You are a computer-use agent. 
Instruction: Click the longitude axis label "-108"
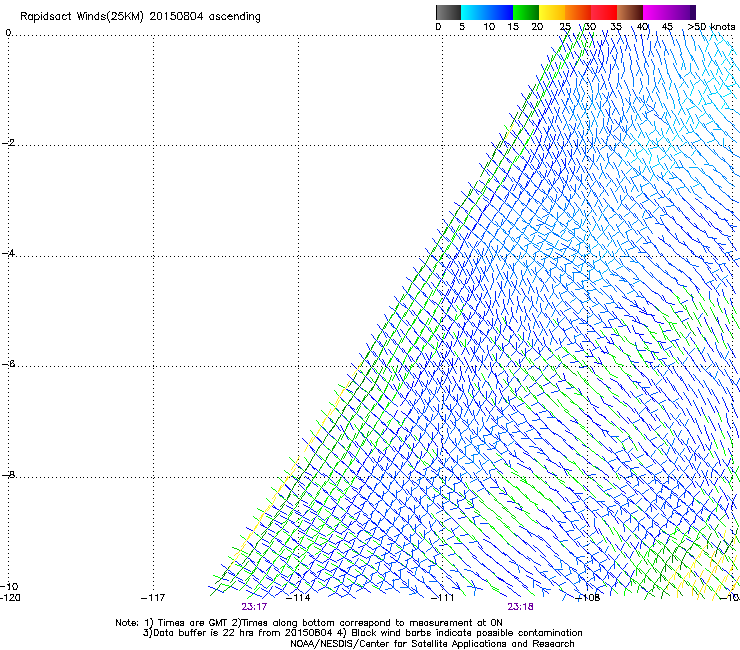pos(588,598)
